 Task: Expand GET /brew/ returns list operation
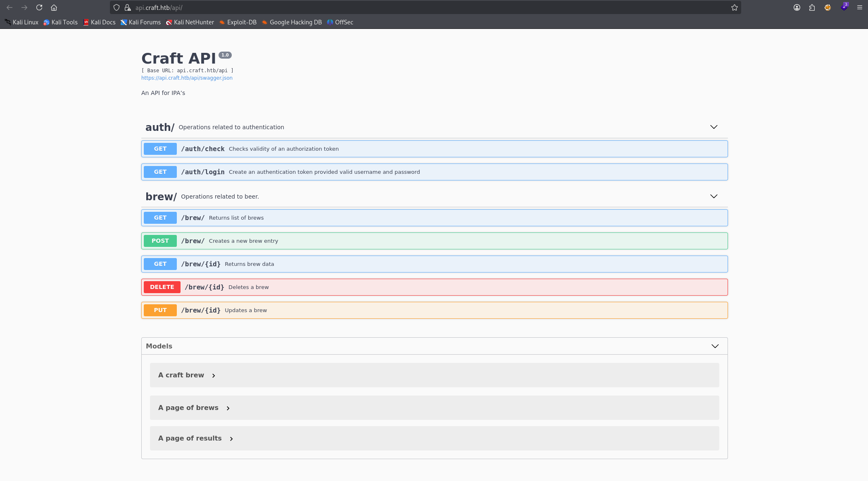pos(434,218)
